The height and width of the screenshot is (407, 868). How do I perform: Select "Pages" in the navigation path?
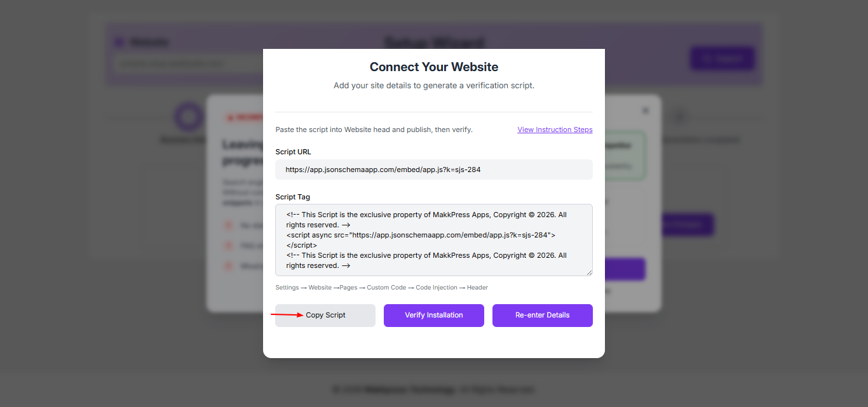point(348,288)
